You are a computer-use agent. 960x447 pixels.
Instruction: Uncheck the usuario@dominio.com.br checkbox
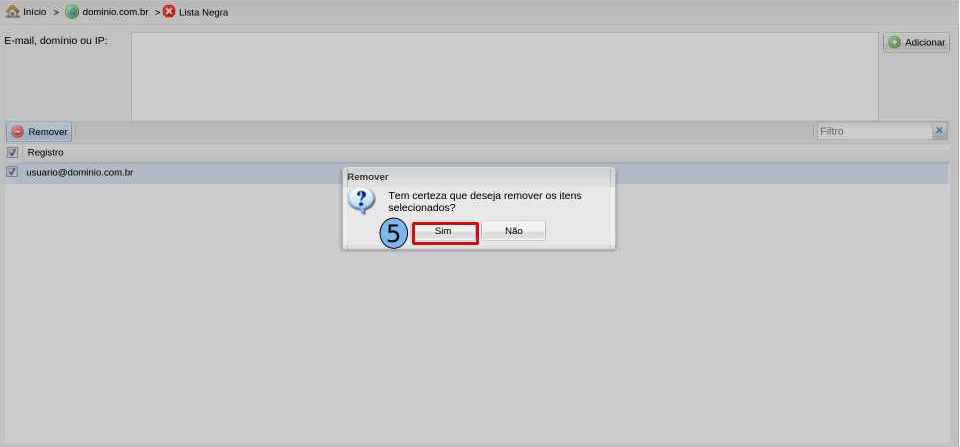tap(12, 172)
